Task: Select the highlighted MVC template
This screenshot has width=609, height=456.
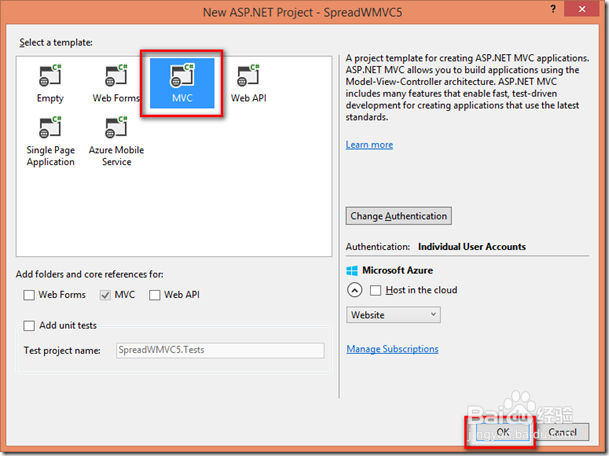Action: click(182, 83)
